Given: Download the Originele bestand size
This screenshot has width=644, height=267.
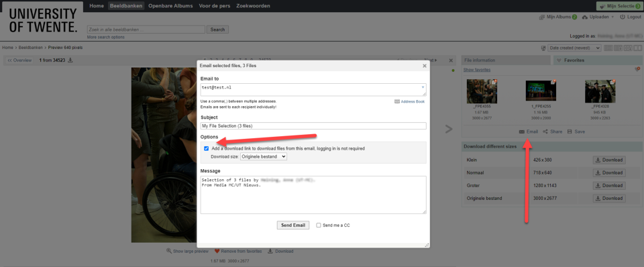Looking at the screenshot, I should tap(609, 199).
